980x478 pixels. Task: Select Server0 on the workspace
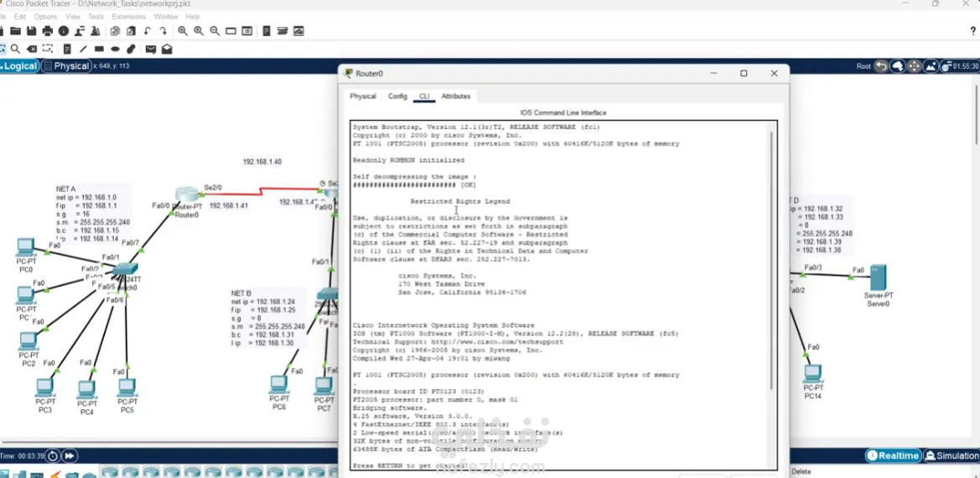[x=878, y=278]
